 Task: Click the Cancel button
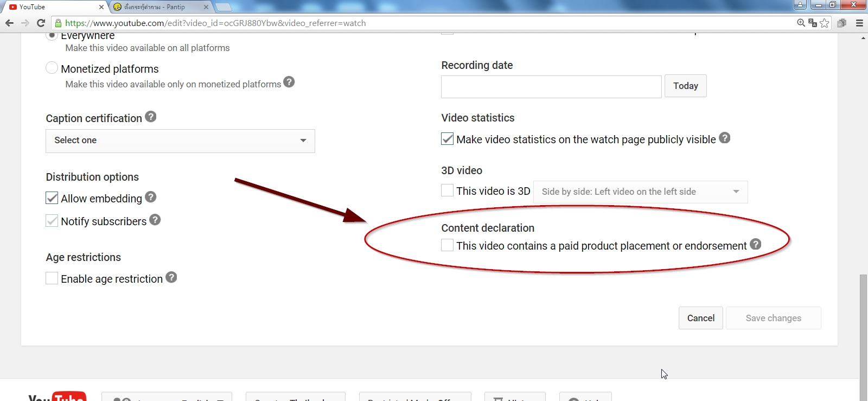click(701, 318)
